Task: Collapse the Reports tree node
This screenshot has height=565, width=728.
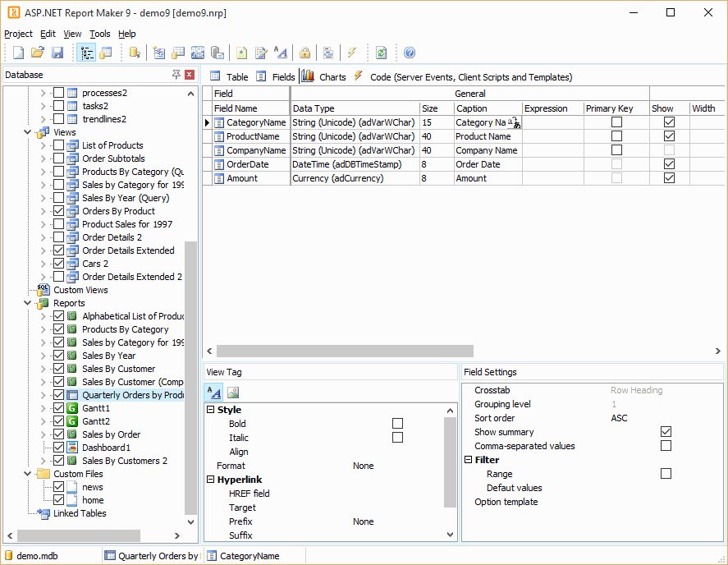Action: 28,303
